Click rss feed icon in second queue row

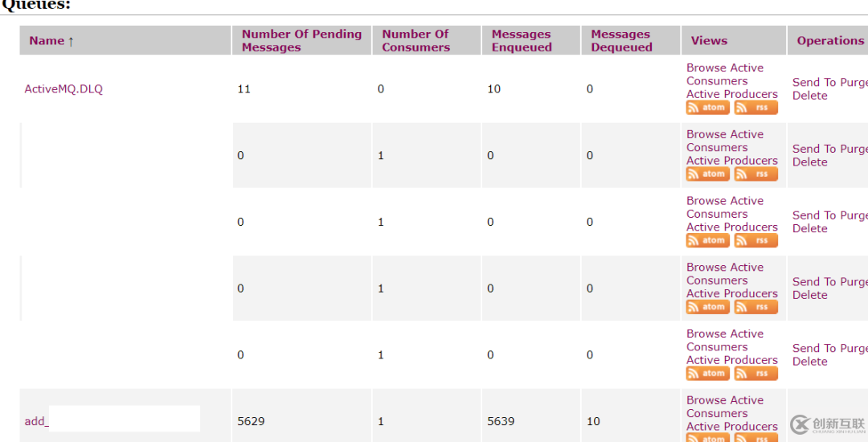coord(755,174)
